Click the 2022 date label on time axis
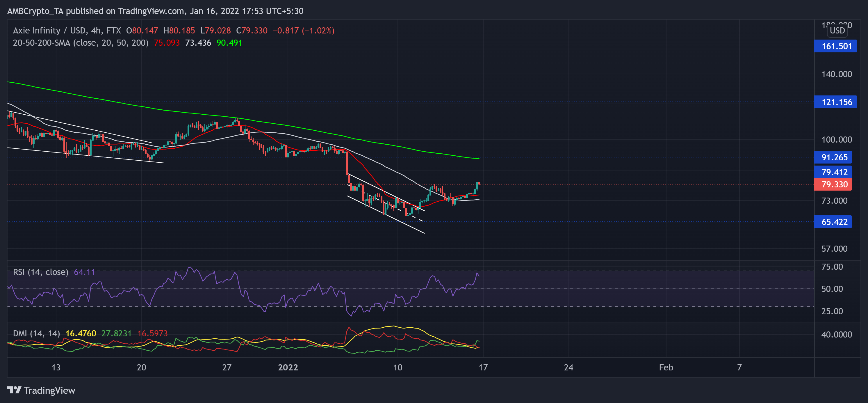Viewport: 868px width, 403px height. (x=288, y=367)
